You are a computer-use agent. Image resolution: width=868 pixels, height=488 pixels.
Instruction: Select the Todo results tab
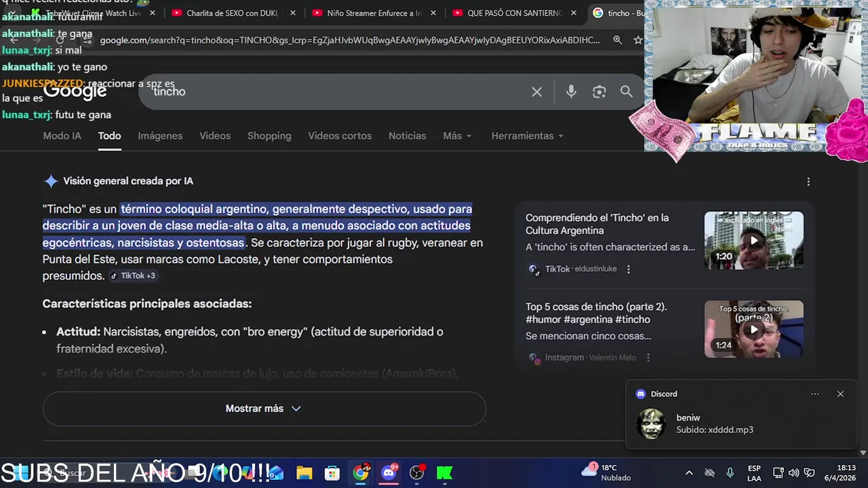point(109,136)
